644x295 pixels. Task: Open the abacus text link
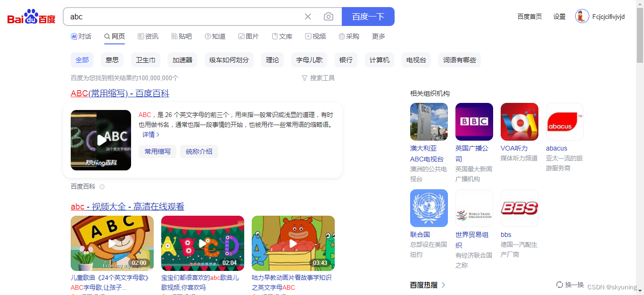(557, 148)
